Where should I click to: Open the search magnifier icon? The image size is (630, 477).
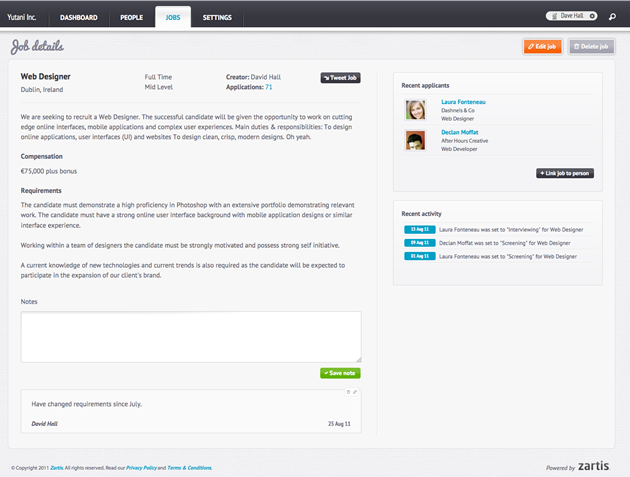coord(612,16)
